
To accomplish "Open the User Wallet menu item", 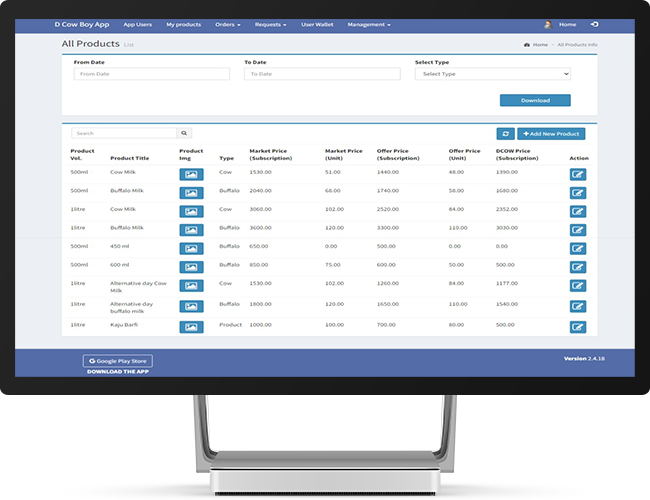I will click(x=317, y=24).
